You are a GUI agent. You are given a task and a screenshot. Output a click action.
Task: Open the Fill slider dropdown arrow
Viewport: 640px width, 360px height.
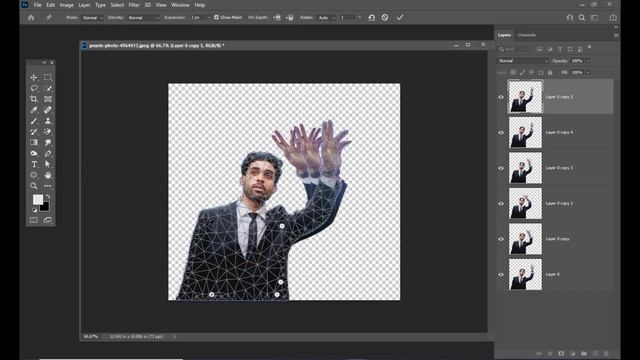click(588, 72)
